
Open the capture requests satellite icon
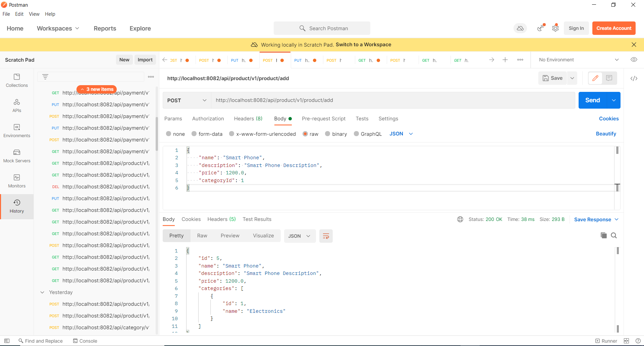(x=540, y=28)
